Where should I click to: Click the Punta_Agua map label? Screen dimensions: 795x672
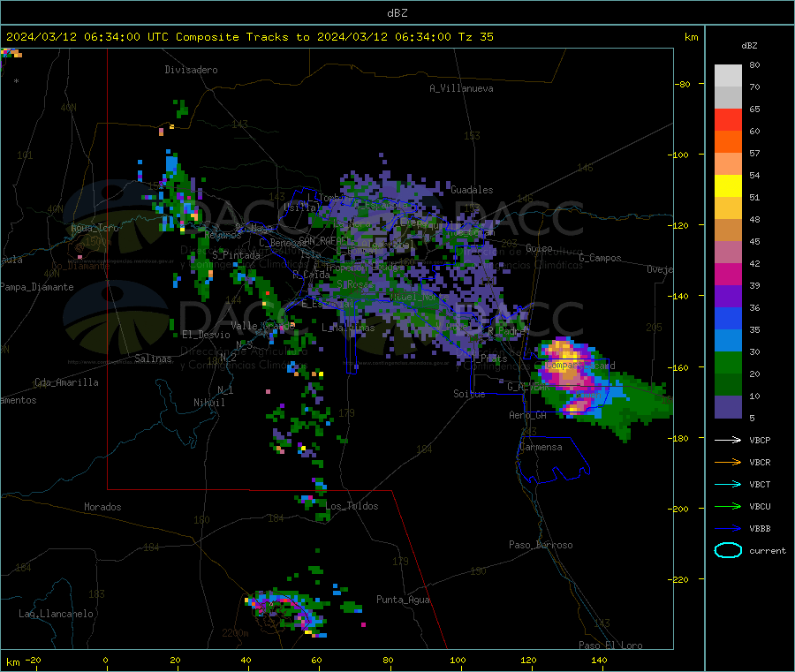point(403,600)
